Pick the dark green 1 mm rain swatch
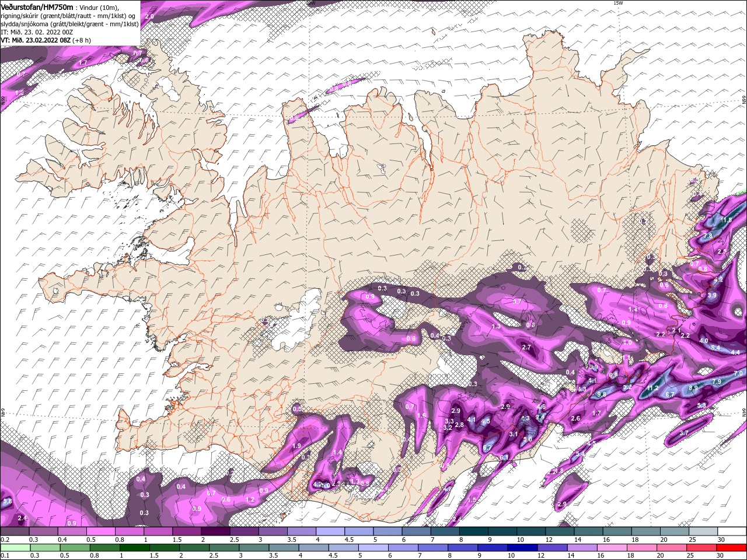This screenshot has width=747, height=560. coord(135,548)
